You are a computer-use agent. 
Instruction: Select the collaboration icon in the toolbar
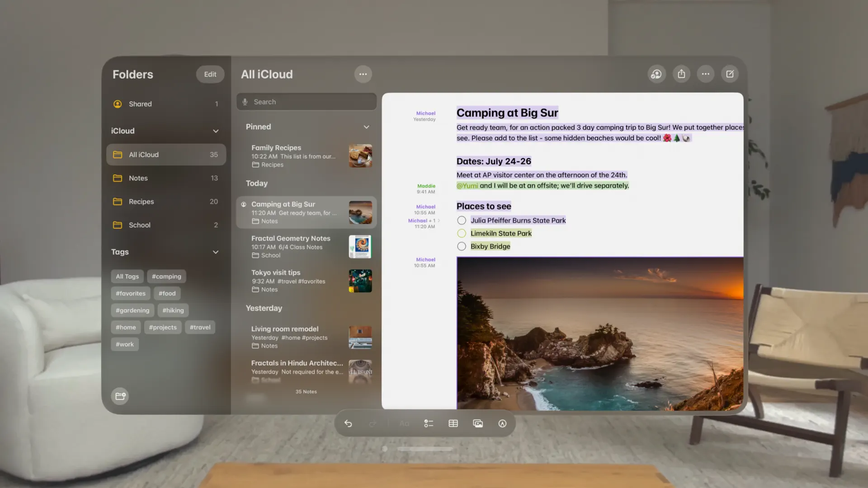pyautogui.click(x=657, y=74)
